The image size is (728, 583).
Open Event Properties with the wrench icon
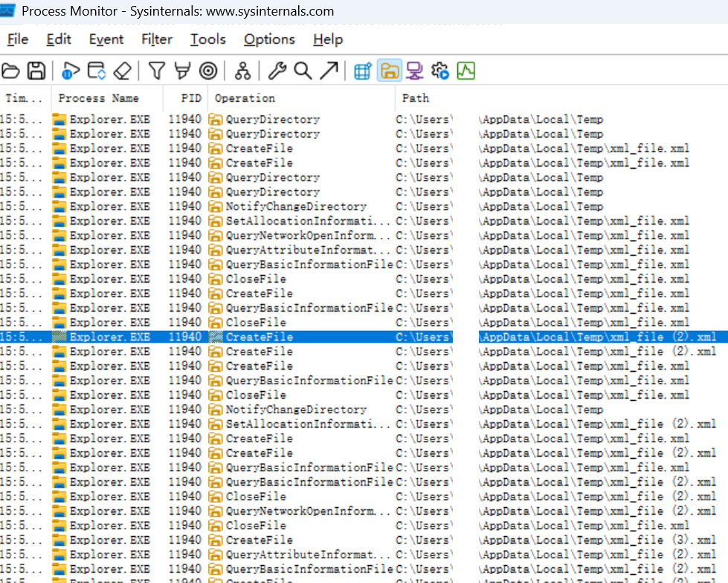(277, 71)
